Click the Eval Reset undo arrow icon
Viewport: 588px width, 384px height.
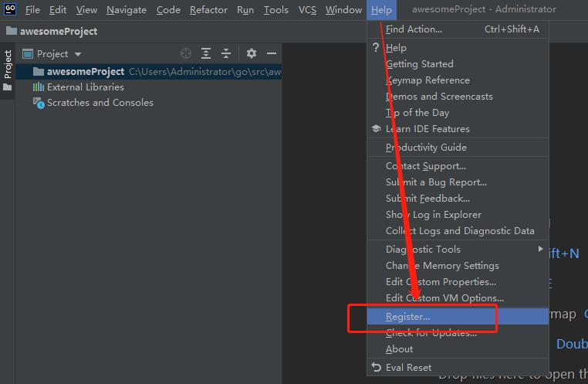coord(377,368)
